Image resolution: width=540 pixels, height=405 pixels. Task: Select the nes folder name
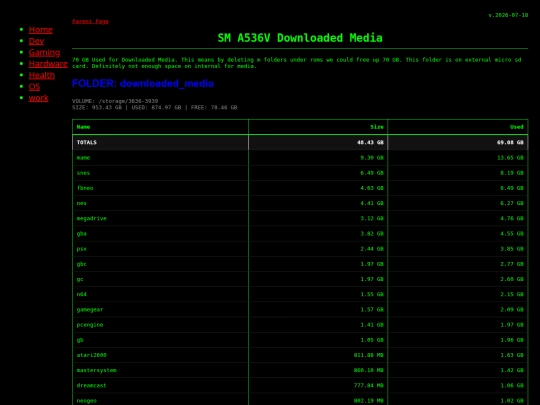tap(82, 203)
